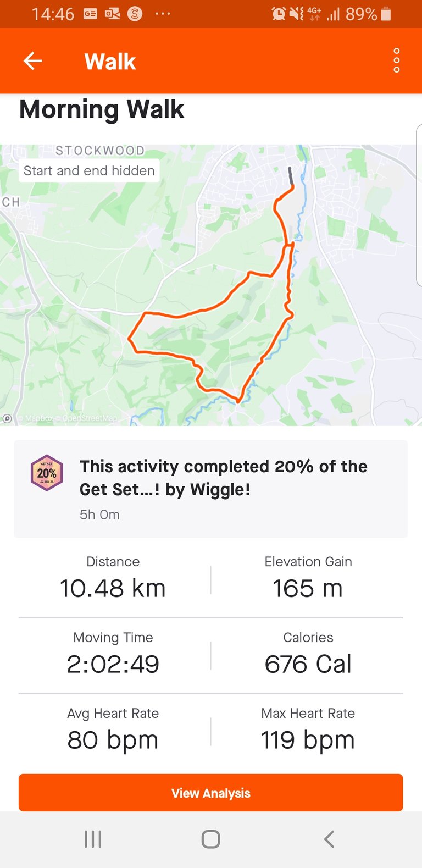This screenshot has height=868, width=422.
Task: Tap the Morning Walk activity title
Action: click(x=102, y=109)
